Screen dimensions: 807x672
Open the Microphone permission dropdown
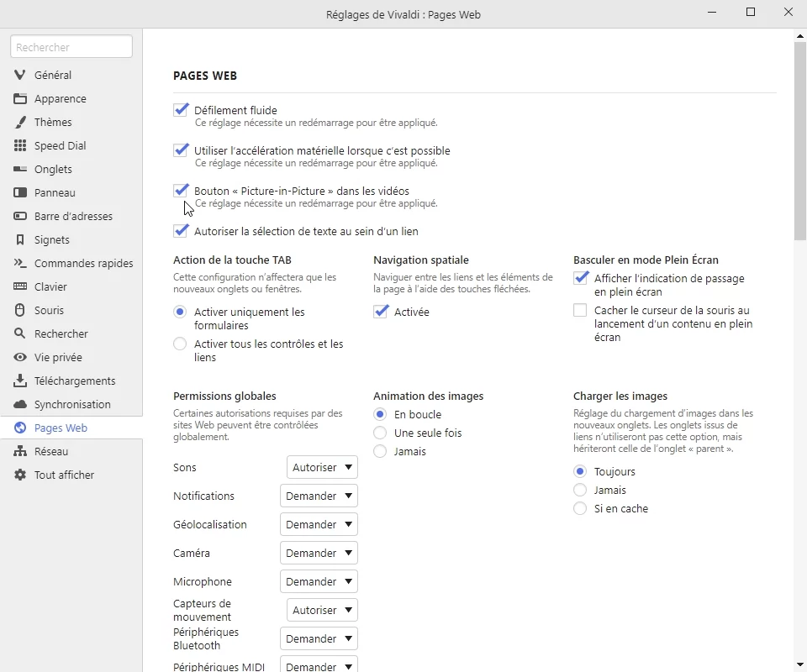pos(319,581)
